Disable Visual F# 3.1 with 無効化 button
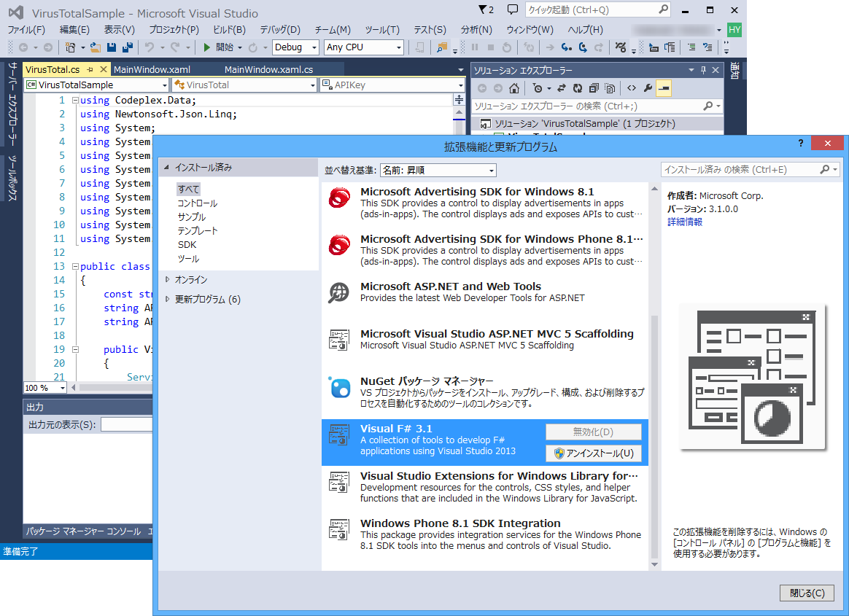The height and width of the screenshot is (616, 849). click(x=593, y=431)
